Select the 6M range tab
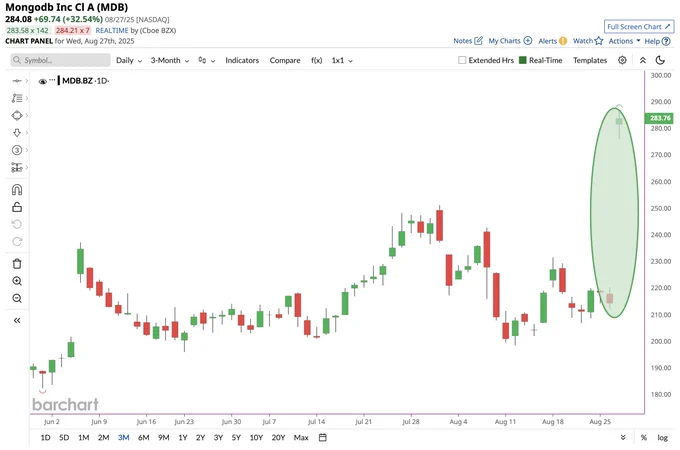680x450 pixels. pos(144,437)
